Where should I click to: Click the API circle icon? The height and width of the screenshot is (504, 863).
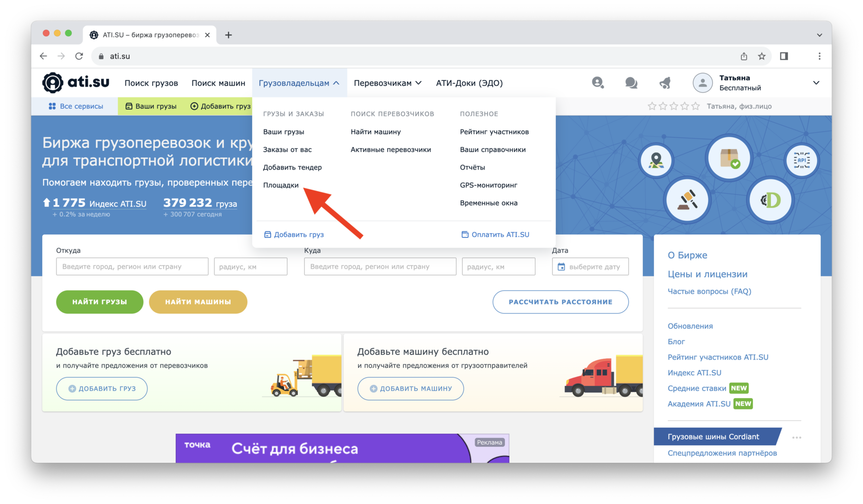801,160
